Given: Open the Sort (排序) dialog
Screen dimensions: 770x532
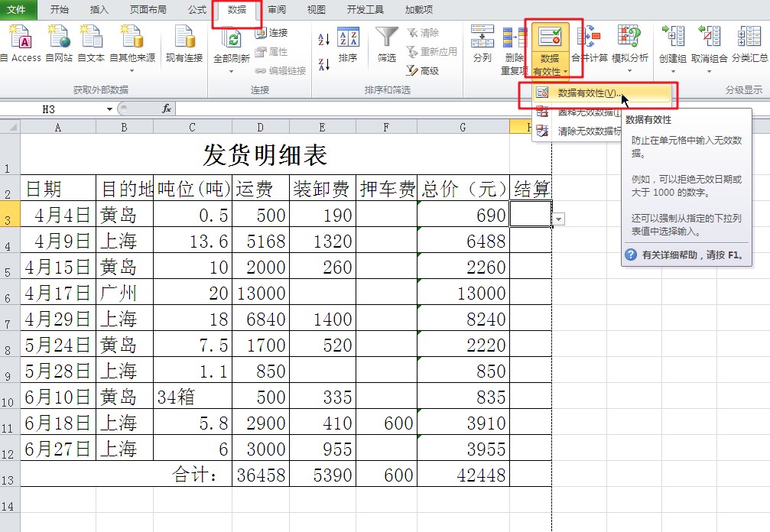Looking at the screenshot, I should tap(348, 45).
